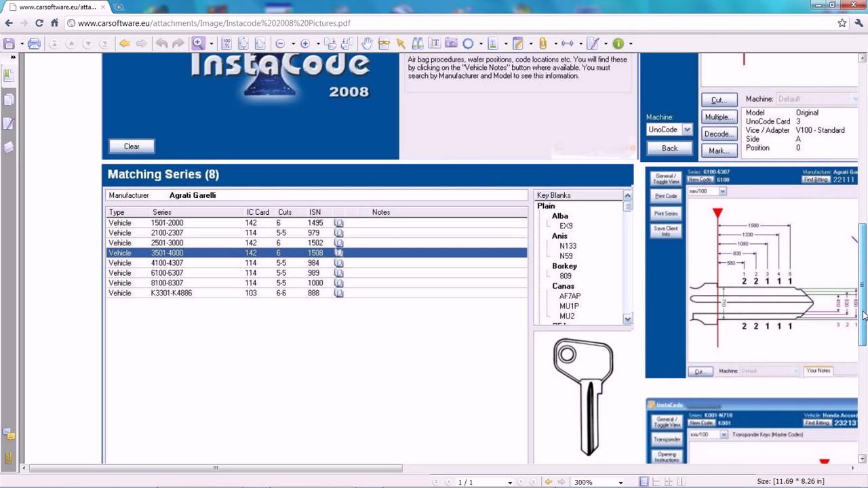Click the ISN column header
The height and width of the screenshot is (488, 868).
[315, 212]
